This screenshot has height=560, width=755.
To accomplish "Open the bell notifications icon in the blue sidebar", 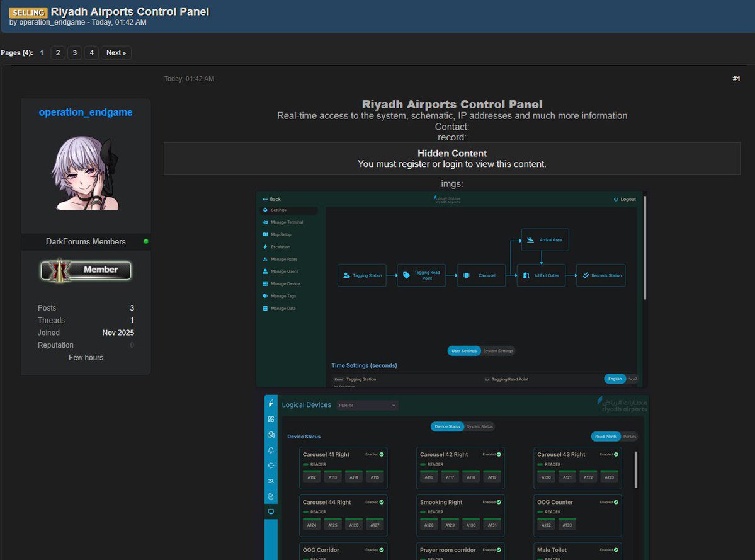I will pos(271,450).
